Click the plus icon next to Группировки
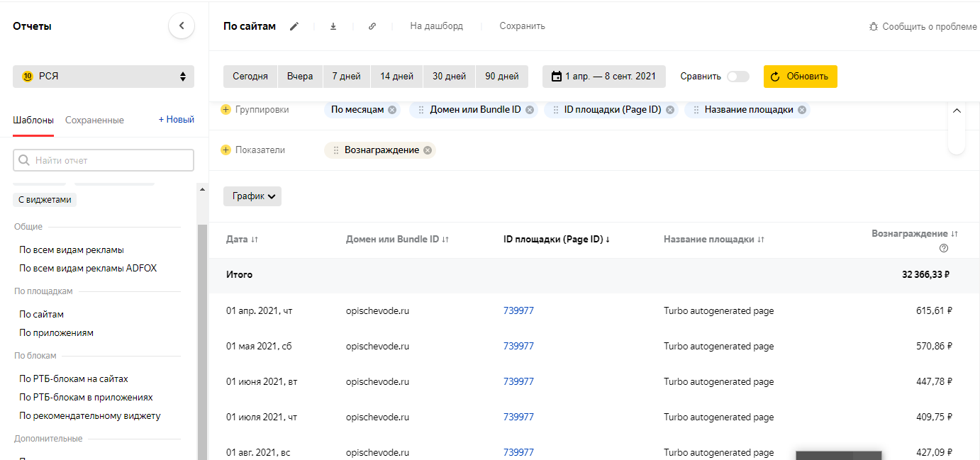Screen dimensions: 980x460 click(x=226, y=110)
